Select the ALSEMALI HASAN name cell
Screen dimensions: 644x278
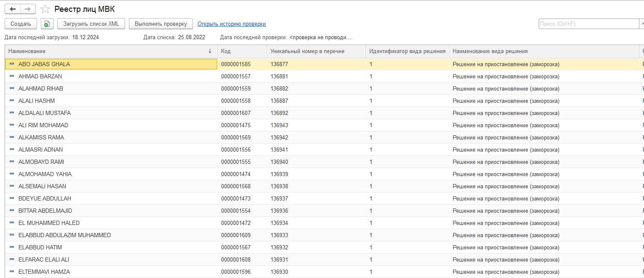[111, 186]
